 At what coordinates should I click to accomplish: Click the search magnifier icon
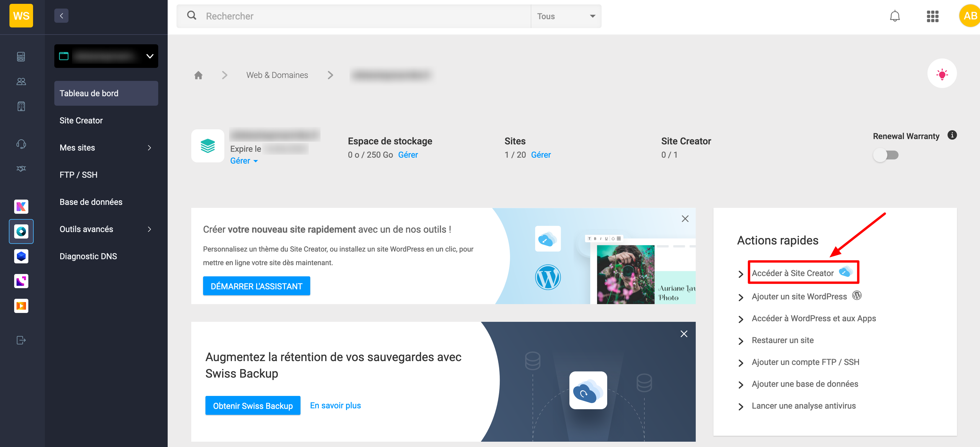192,16
